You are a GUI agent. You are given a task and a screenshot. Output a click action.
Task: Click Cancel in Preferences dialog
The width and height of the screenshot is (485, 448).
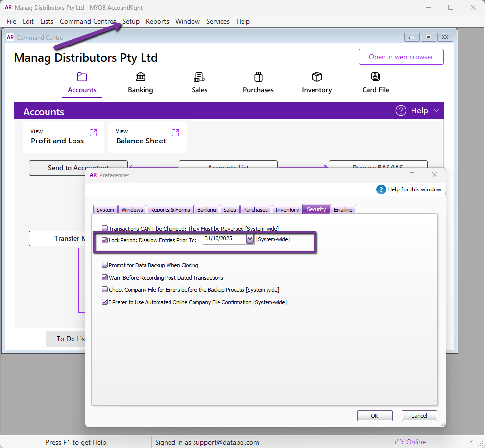419,416
